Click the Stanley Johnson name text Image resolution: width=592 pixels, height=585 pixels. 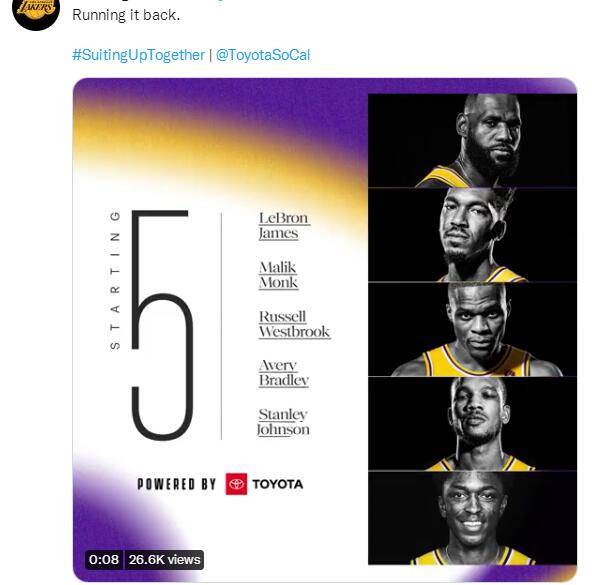[x=283, y=422]
